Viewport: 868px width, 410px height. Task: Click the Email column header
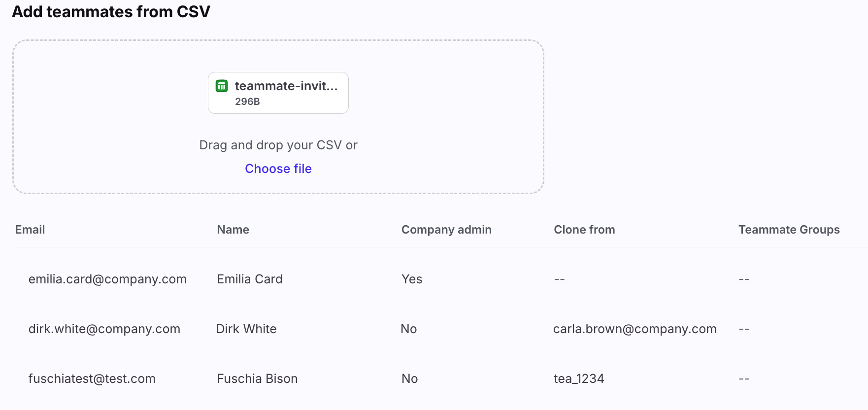[x=30, y=230]
